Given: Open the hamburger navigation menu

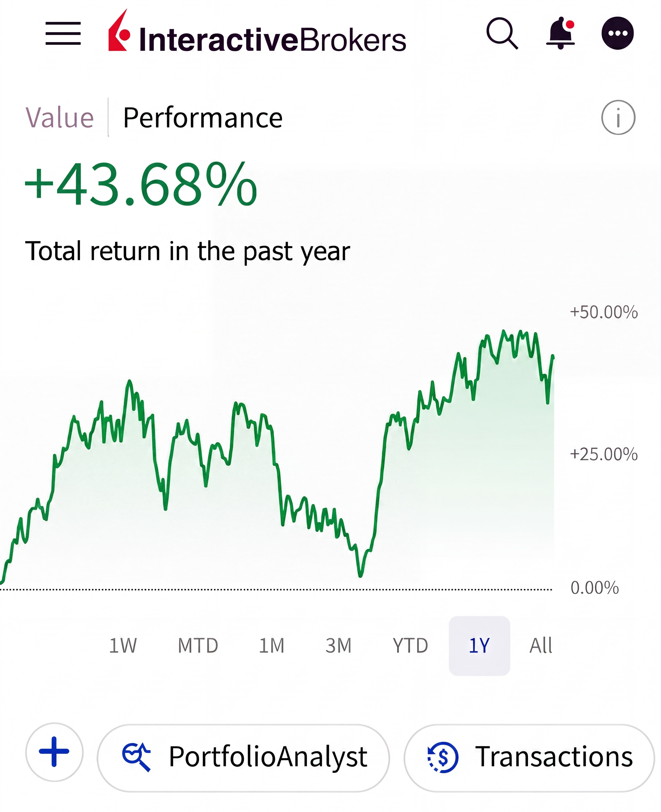Looking at the screenshot, I should [x=63, y=33].
